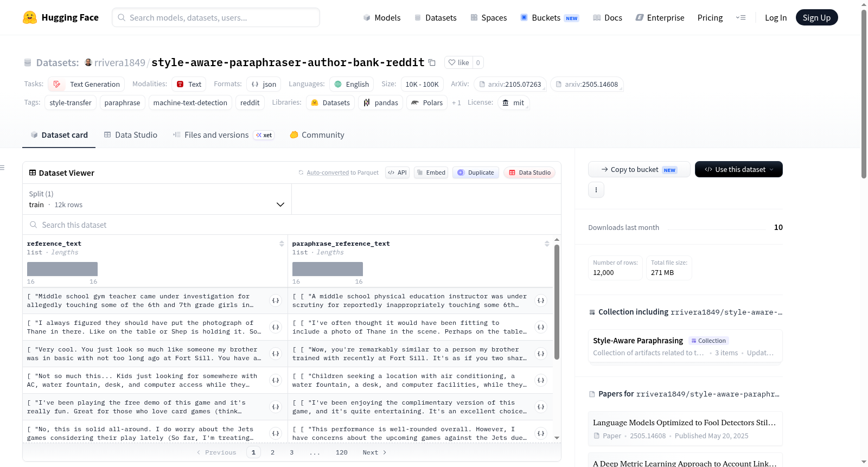Open the Pricing page
The width and height of the screenshot is (868, 467).
click(x=710, y=17)
